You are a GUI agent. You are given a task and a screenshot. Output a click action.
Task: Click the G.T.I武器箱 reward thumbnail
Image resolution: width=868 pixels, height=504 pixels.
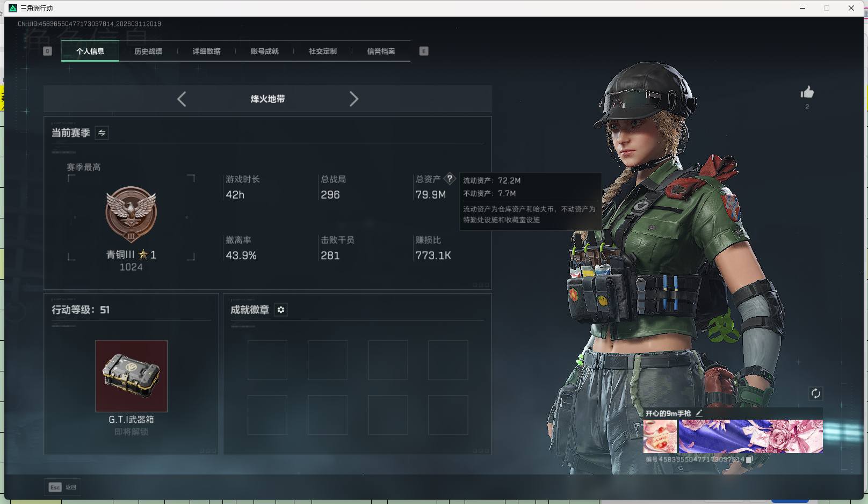pyautogui.click(x=131, y=376)
